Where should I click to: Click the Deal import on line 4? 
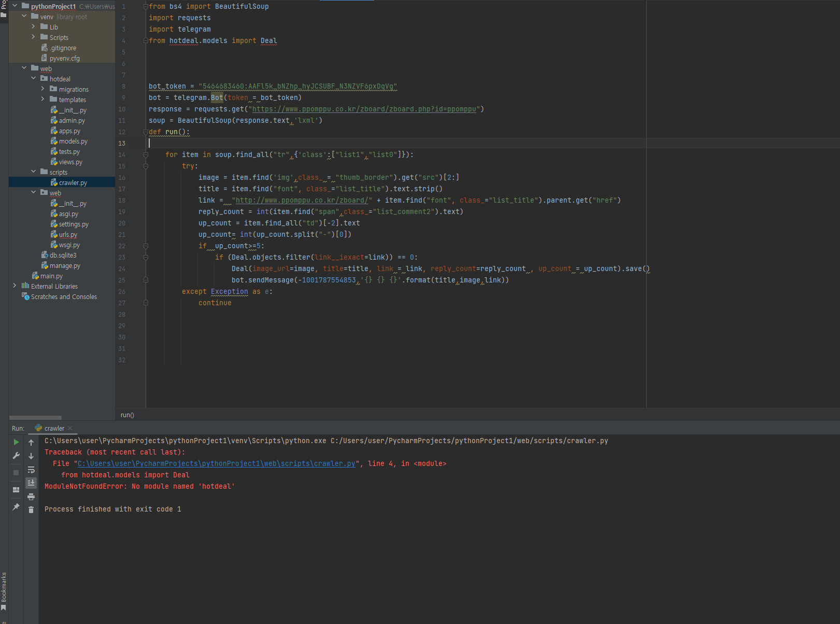268,40
